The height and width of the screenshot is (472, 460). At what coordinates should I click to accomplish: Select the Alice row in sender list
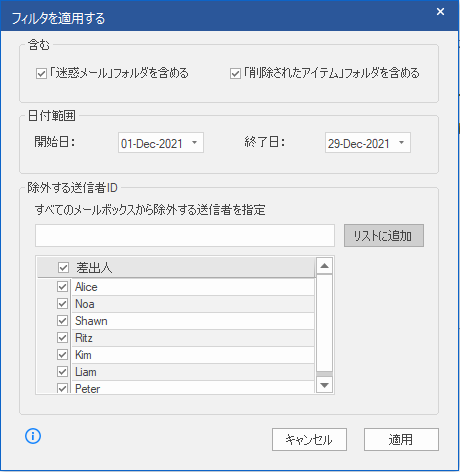193,287
